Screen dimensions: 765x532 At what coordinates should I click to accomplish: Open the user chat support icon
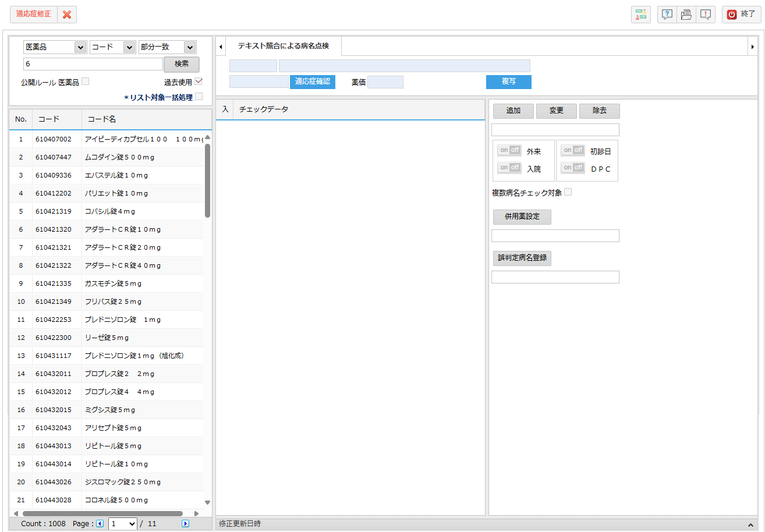point(641,15)
